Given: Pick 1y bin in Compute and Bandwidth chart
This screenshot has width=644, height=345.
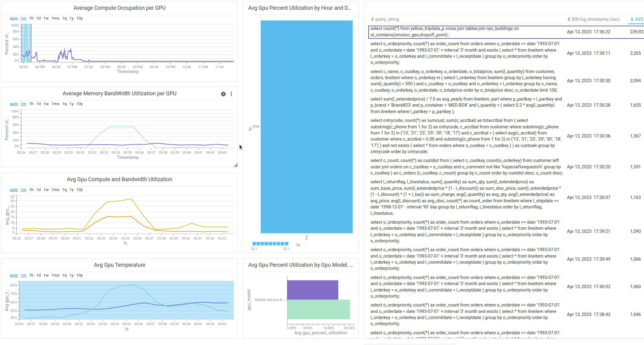Looking at the screenshot, I should coord(72,190).
